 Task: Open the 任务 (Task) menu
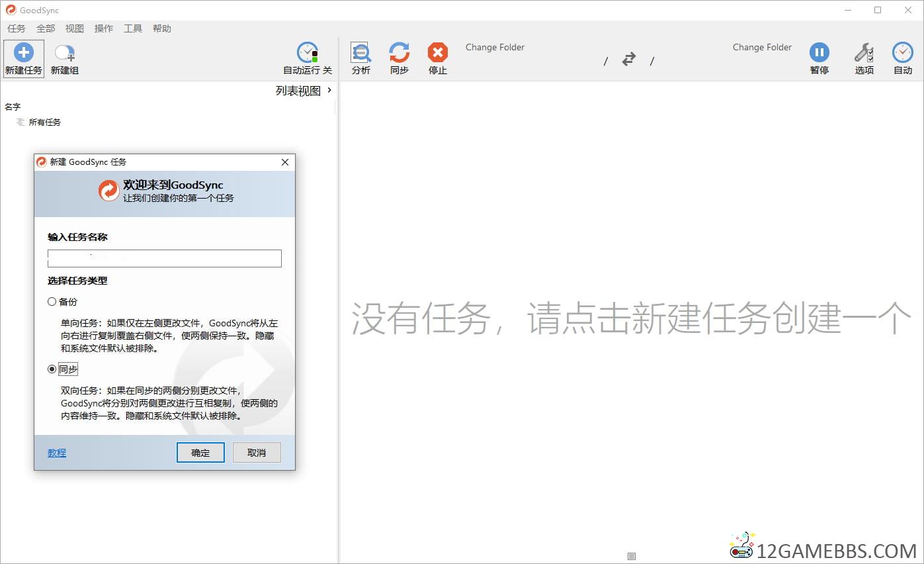(x=17, y=28)
